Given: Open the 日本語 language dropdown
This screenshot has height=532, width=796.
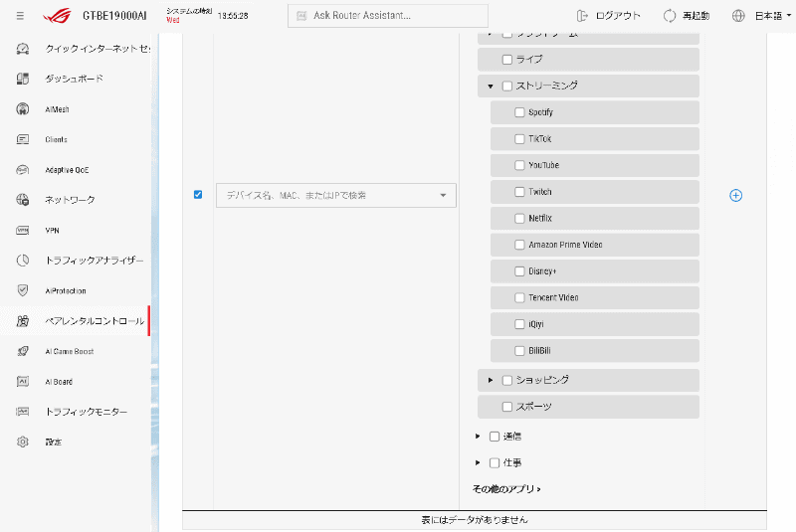Looking at the screenshot, I should 773,16.
